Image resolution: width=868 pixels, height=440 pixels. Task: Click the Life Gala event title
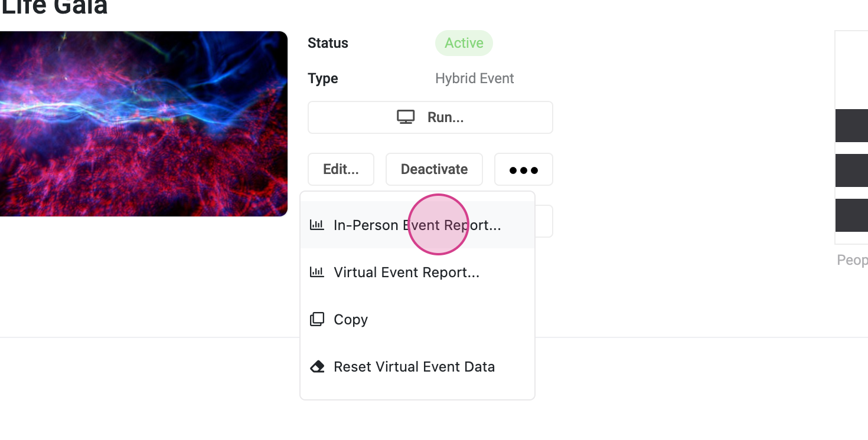tap(54, 7)
